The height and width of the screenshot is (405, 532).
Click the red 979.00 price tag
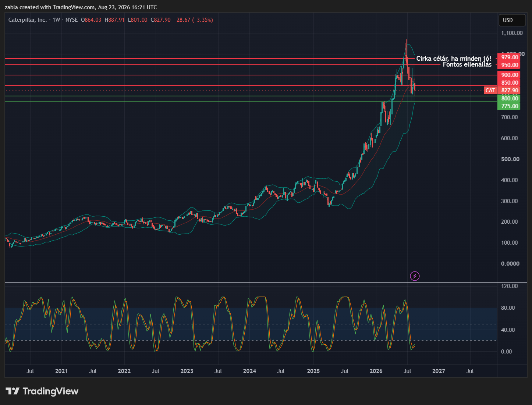(509, 57)
